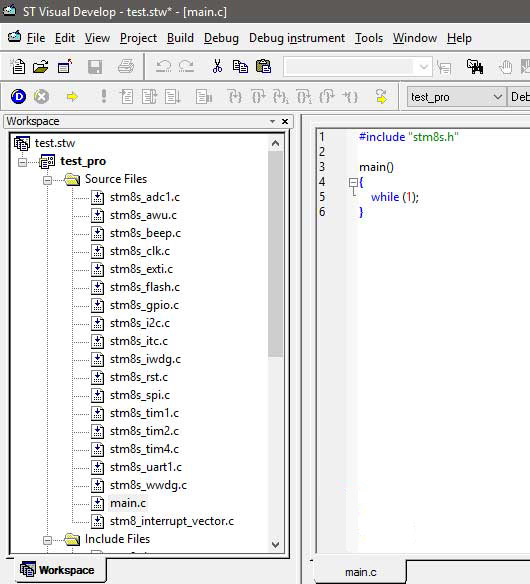Close the Workspace panel
This screenshot has width=530, height=584.
tap(285, 121)
